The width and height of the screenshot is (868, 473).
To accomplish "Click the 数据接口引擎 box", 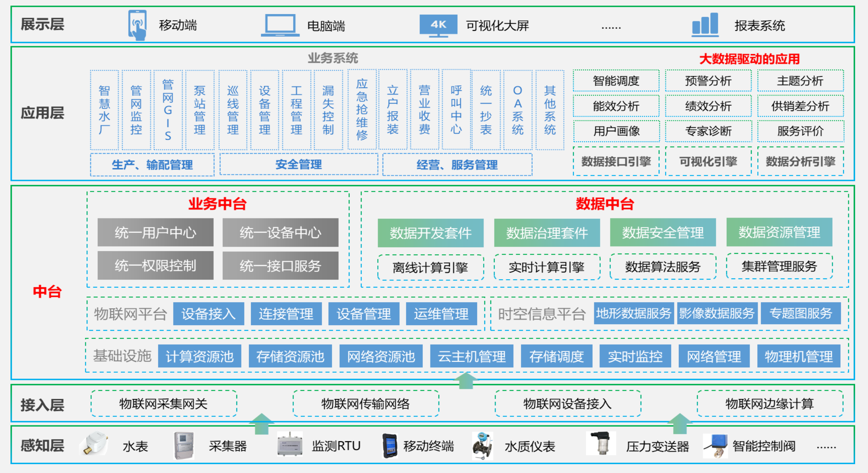I will [616, 161].
